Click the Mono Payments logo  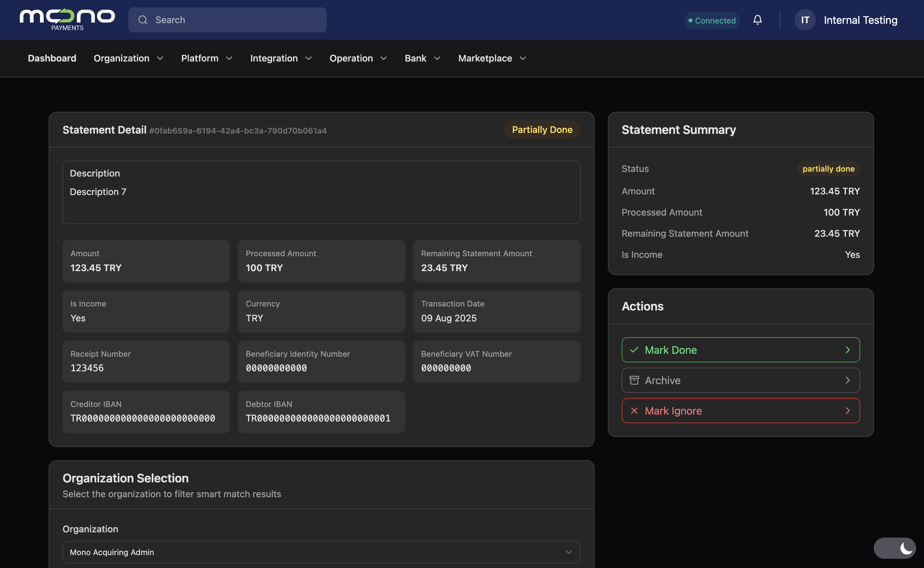coord(67,20)
